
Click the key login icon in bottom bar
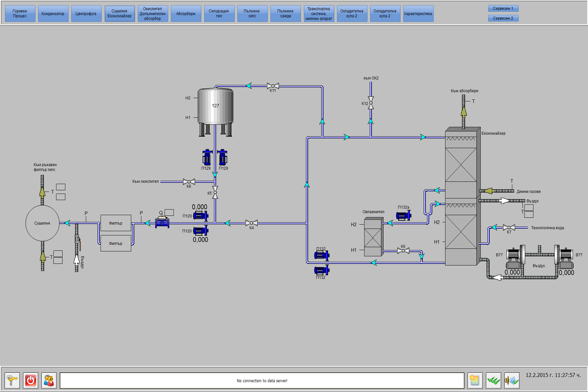12,380
